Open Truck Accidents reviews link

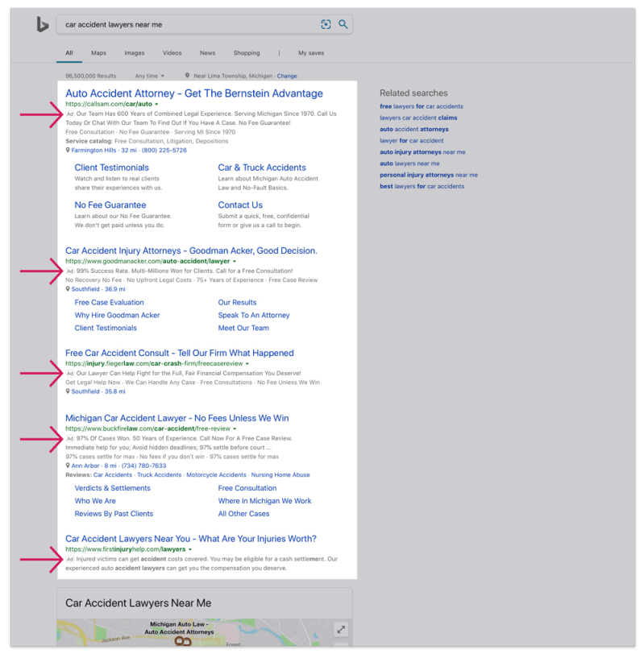(160, 474)
